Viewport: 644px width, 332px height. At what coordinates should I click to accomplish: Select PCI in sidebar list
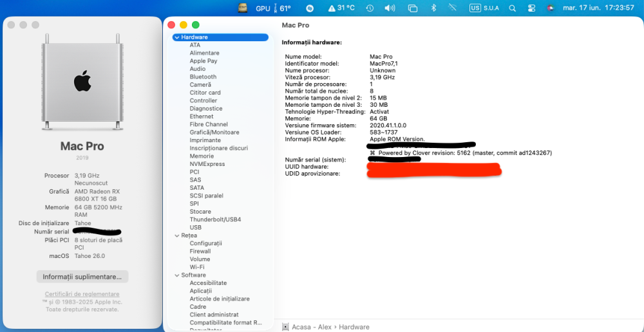[x=194, y=172]
